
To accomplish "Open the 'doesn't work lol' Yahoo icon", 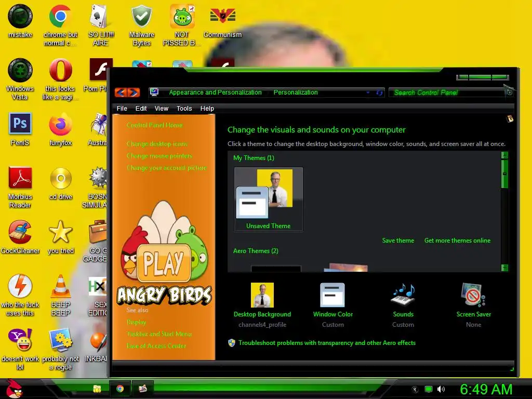I will pyautogui.click(x=20, y=349).
